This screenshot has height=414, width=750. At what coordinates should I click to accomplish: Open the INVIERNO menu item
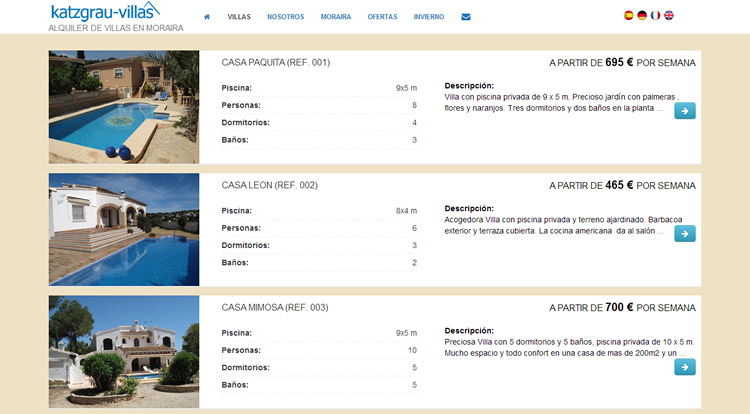(x=429, y=17)
